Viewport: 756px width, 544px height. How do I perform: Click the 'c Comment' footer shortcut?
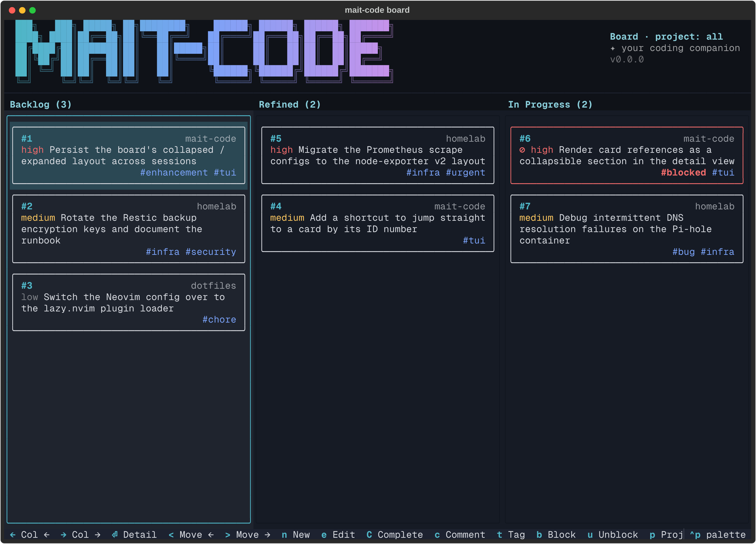tap(460, 534)
